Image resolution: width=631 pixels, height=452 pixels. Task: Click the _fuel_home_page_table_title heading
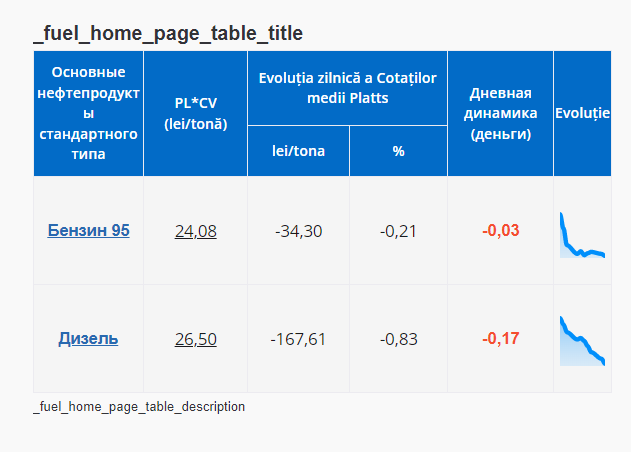[168, 34]
